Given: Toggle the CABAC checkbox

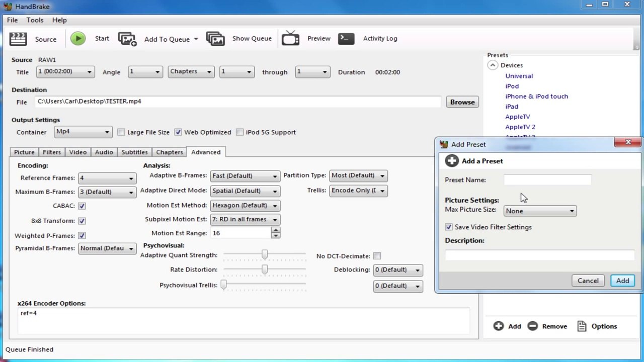Looking at the screenshot, I should point(82,206).
